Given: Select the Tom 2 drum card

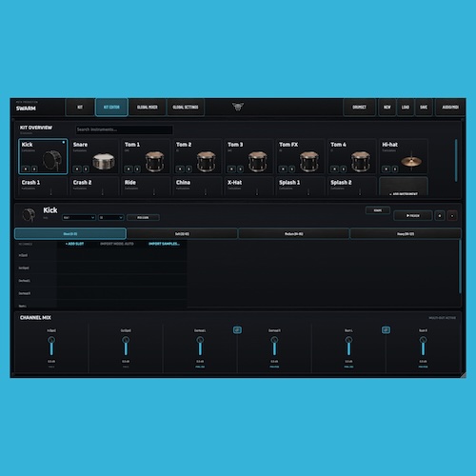Looking at the screenshot, I should (197, 156).
